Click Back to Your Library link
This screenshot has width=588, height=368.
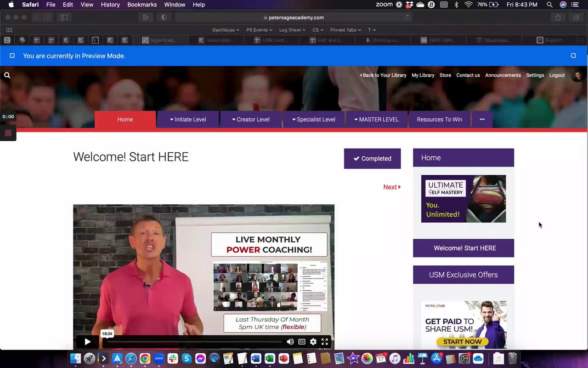(383, 75)
